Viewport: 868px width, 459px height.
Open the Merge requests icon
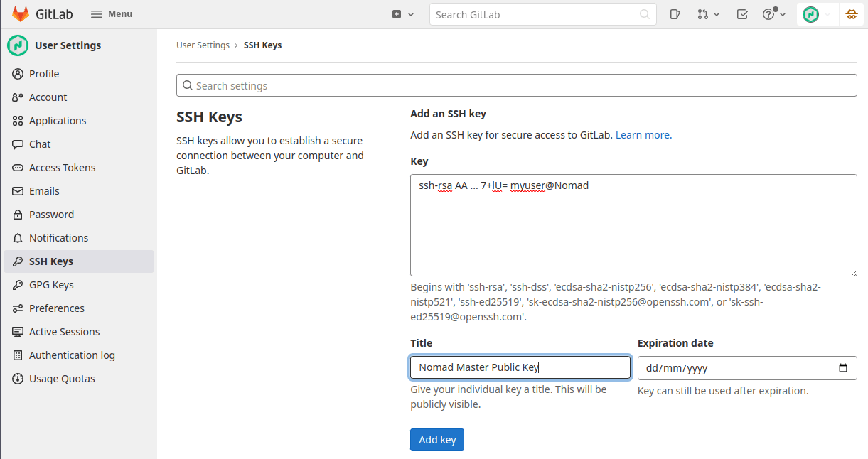tap(702, 13)
